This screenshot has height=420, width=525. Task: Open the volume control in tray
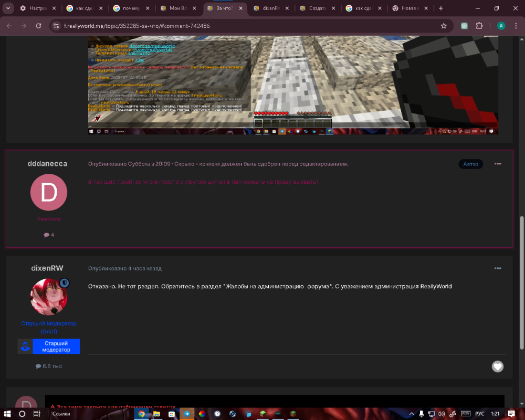point(442,414)
